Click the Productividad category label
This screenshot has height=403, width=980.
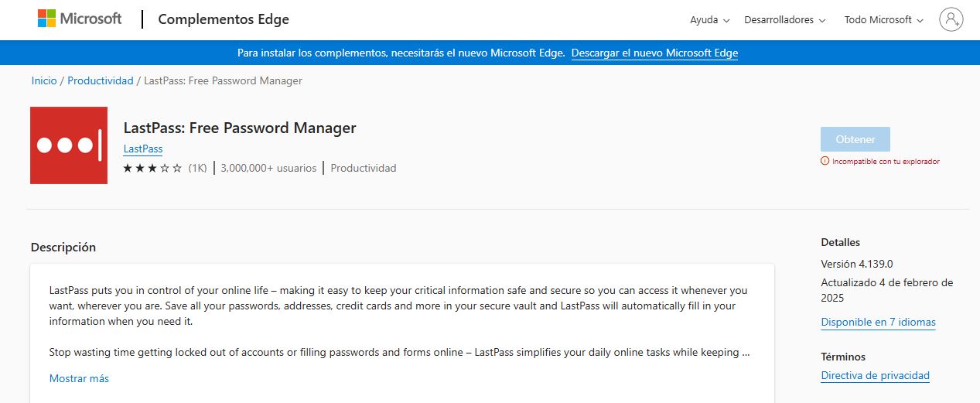364,168
